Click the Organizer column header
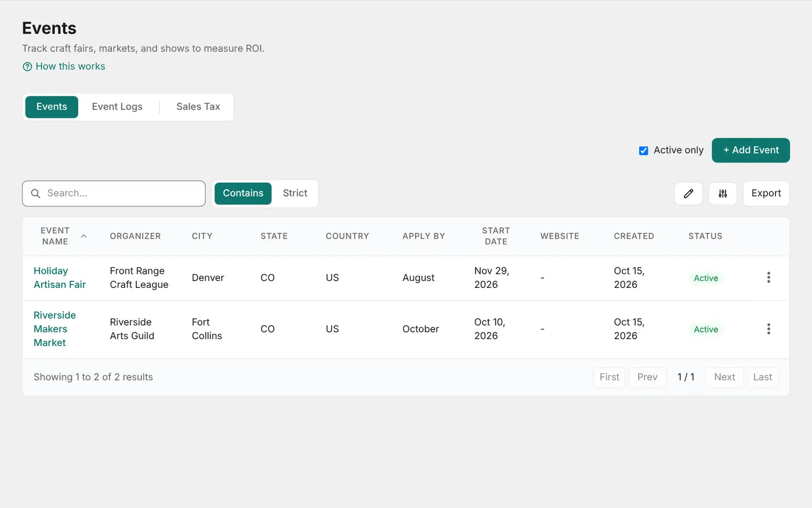Screen dimensions: 812x508 pyautogui.click(x=135, y=236)
